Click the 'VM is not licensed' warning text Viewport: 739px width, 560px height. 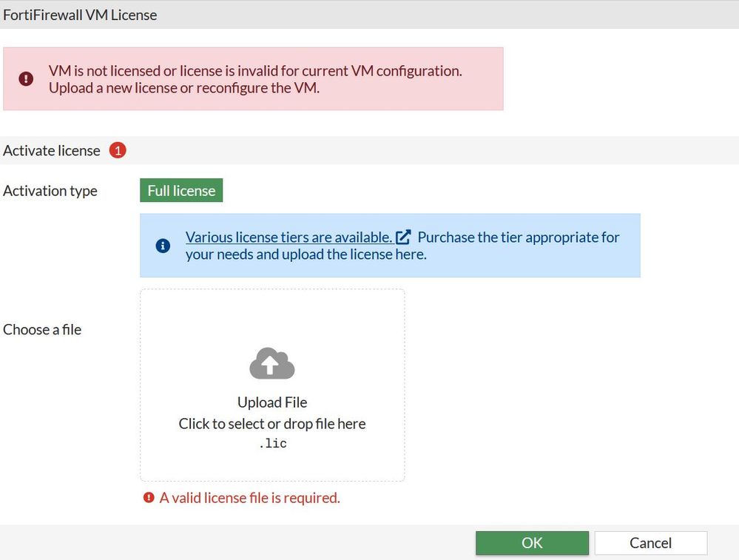point(255,79)
